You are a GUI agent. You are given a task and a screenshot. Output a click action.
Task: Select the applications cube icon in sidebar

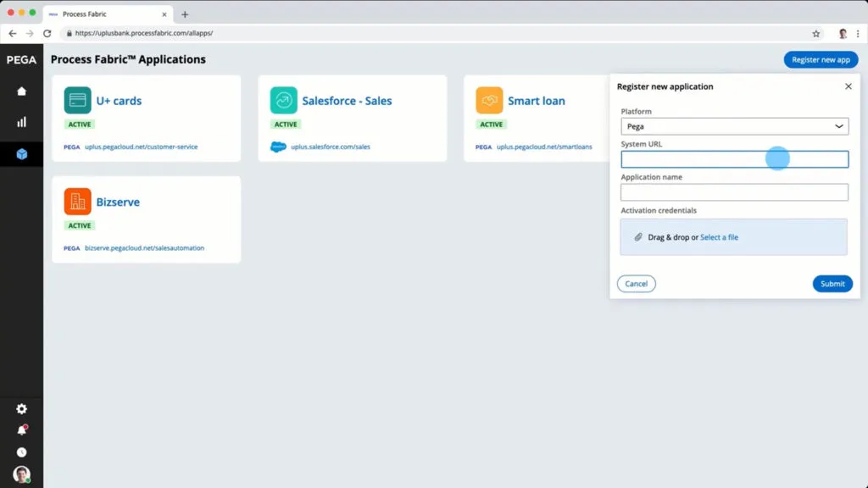pyautogui.click(x=21, y=154)
